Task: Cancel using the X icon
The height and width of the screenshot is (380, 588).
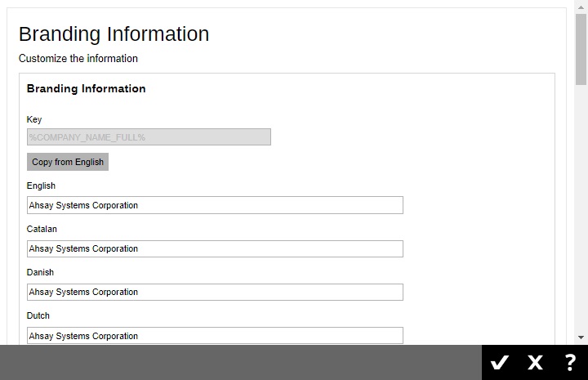Action: coord(535,363)
